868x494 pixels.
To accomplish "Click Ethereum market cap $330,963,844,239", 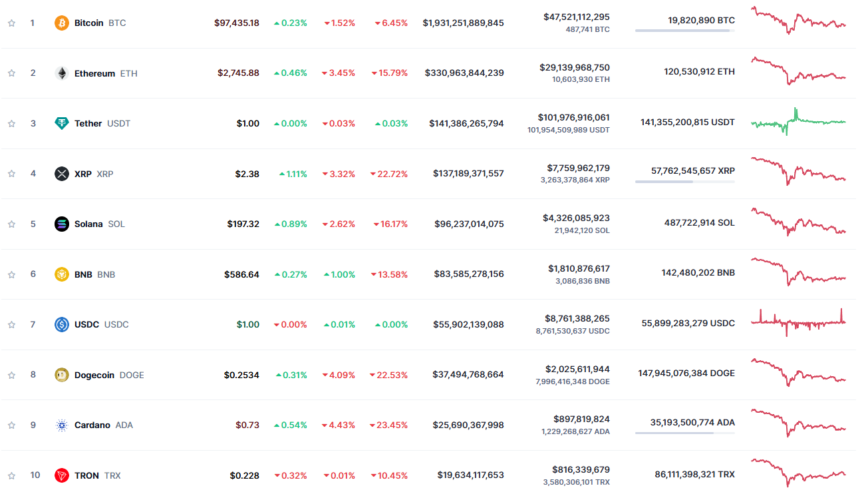I will [x=465, y=73].
